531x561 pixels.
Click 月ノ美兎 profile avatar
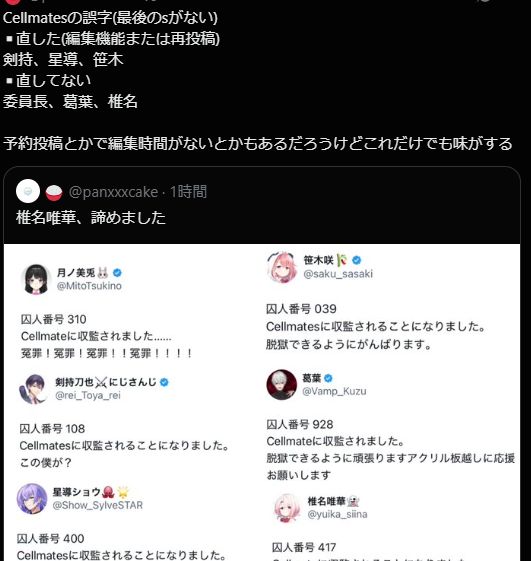(36, 279)
